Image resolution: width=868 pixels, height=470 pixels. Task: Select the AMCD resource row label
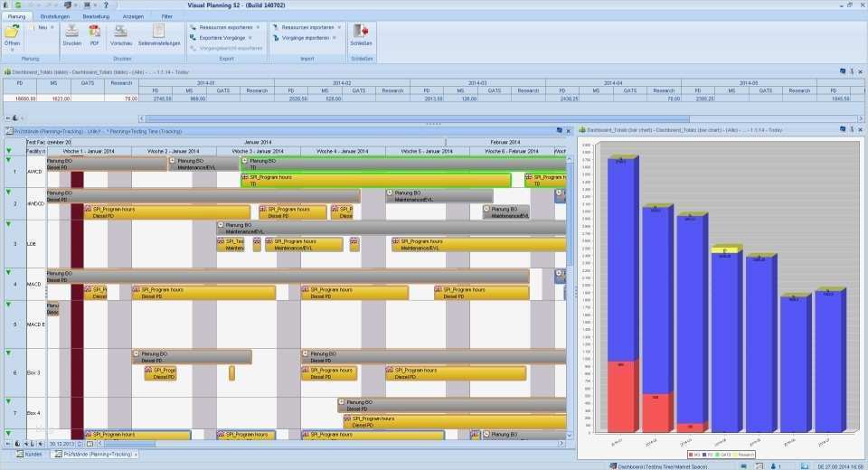[x=34, y=172]
